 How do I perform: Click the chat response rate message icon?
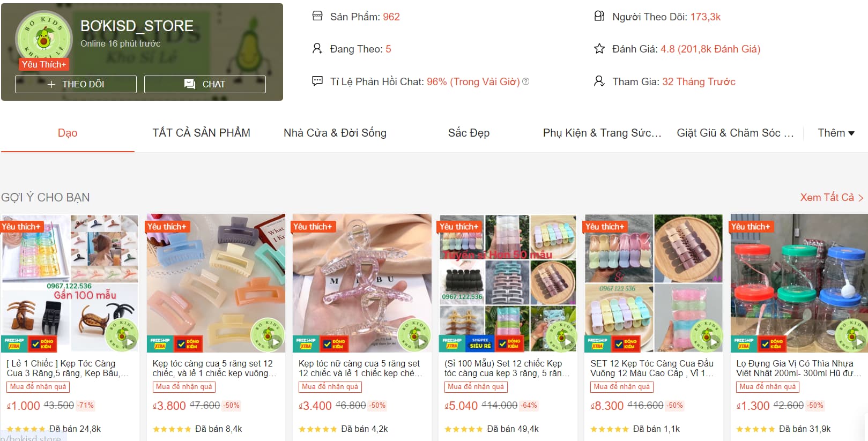pyautogui.click(x=317, y=81)
